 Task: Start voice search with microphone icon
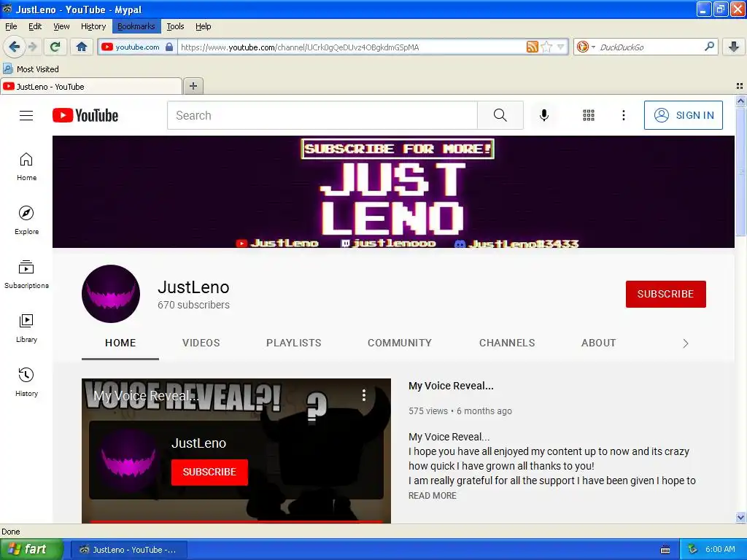point(544,115)
